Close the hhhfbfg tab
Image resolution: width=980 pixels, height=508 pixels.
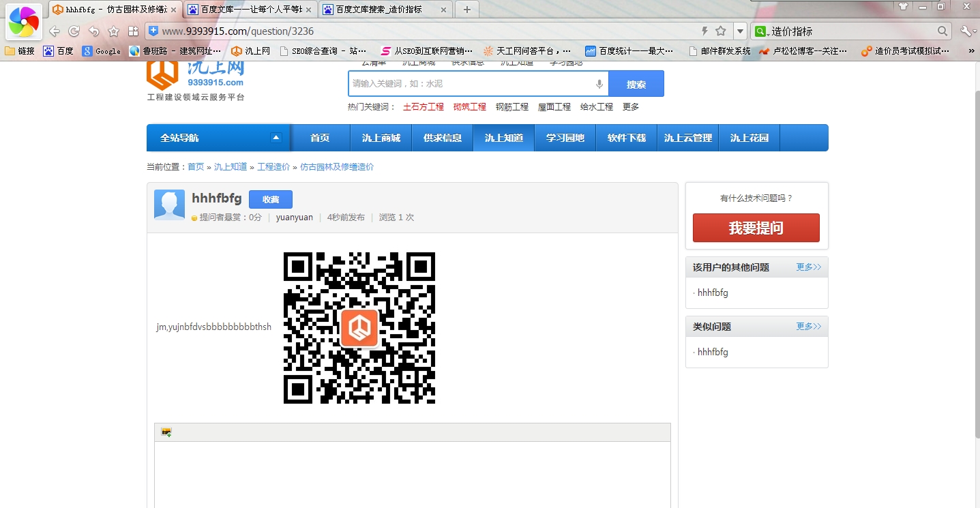(x=173, y=10)
